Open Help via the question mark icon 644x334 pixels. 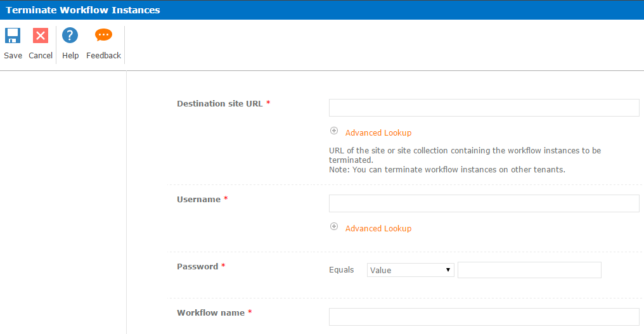click(x=70, y=36)
